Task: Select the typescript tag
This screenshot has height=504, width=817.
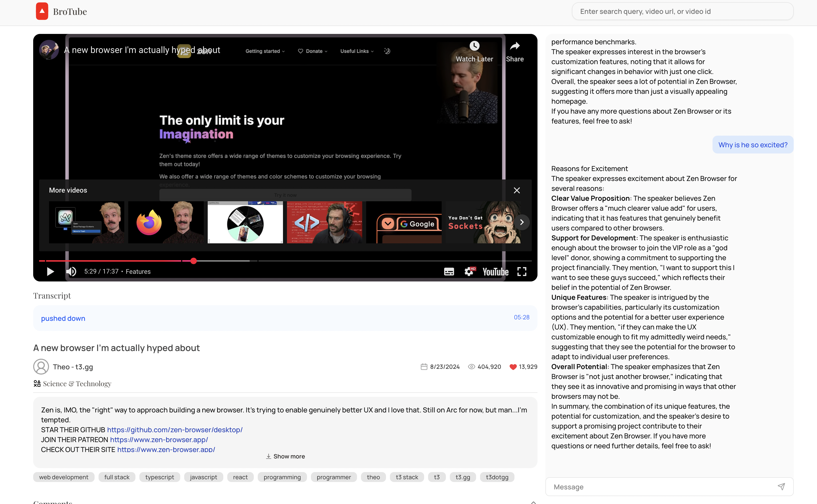Action: 159,477
